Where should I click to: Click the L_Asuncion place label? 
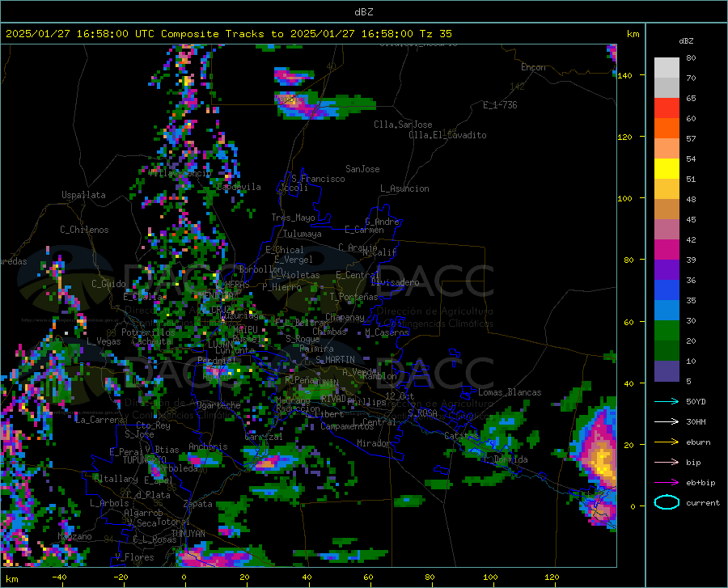click(405, 188)
